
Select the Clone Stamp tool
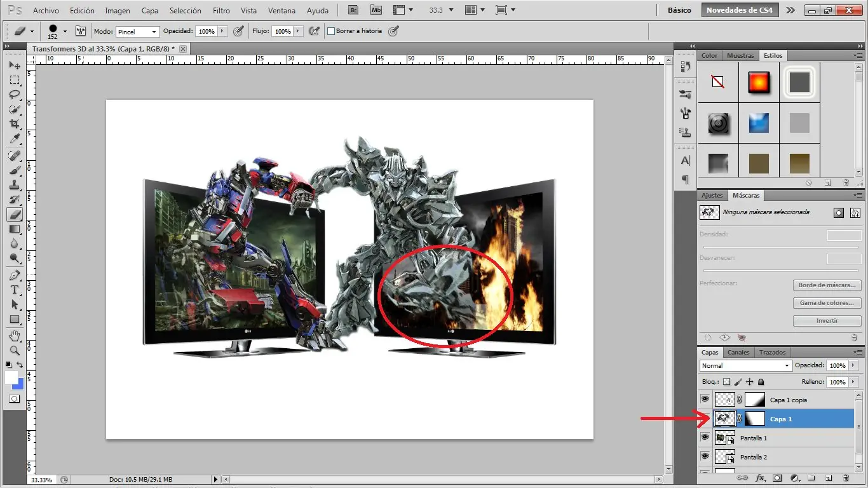(14, 185)
